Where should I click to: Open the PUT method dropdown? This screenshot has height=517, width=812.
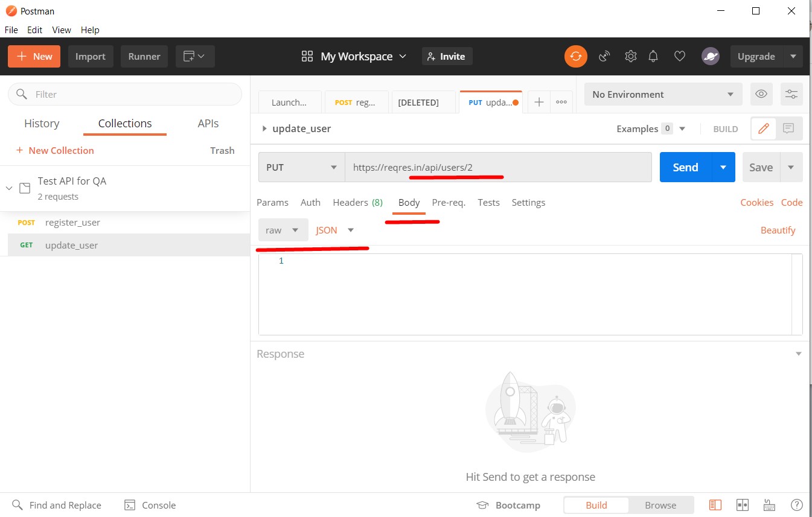click(x=301, y=167)
